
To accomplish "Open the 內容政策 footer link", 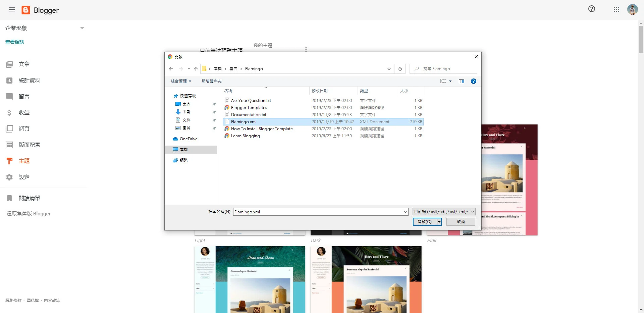I will pyautogui.click(x=52, y=301).
